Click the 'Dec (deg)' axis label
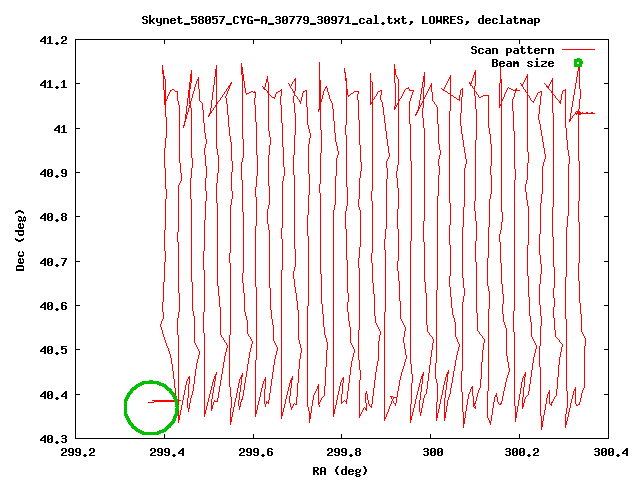Screen dimensions: 640x480 20,240
